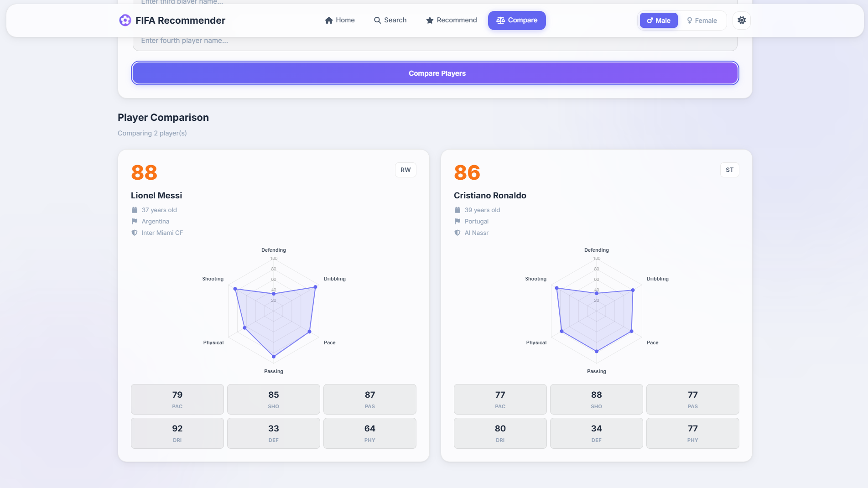
Task: Click Pace point on Messi's radar chart
Action: [x=310, y=332]
